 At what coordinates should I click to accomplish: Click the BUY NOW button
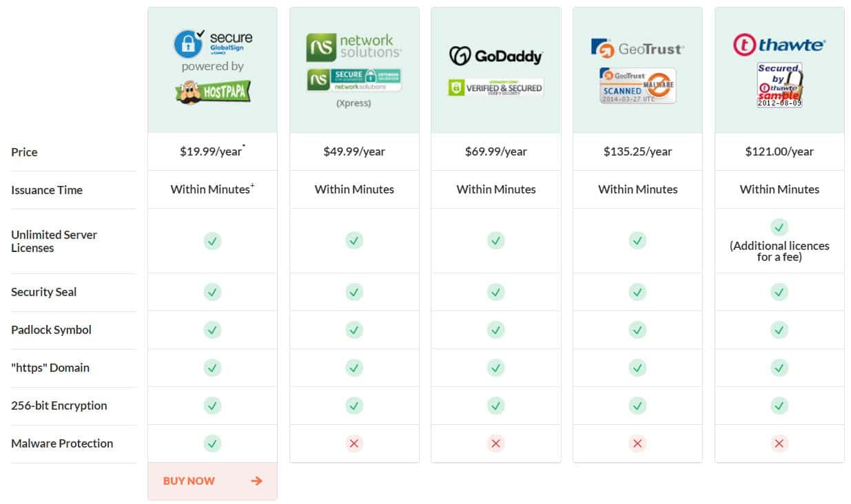pos(212,481)
